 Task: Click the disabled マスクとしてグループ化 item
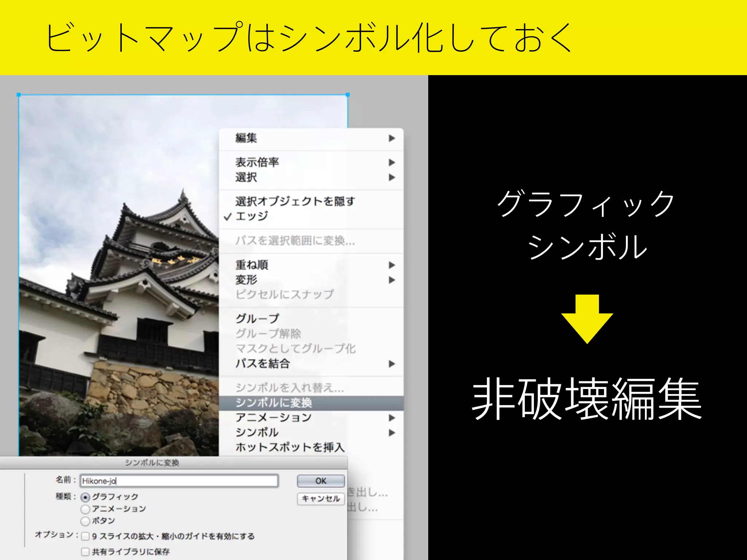(x=311, y=349)
